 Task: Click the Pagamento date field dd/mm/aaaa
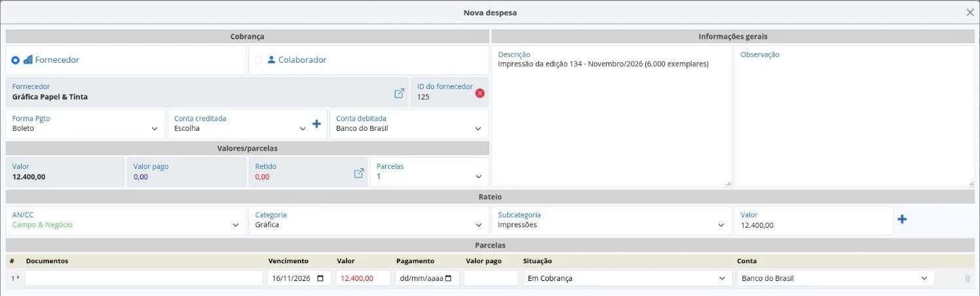point(426,278)
